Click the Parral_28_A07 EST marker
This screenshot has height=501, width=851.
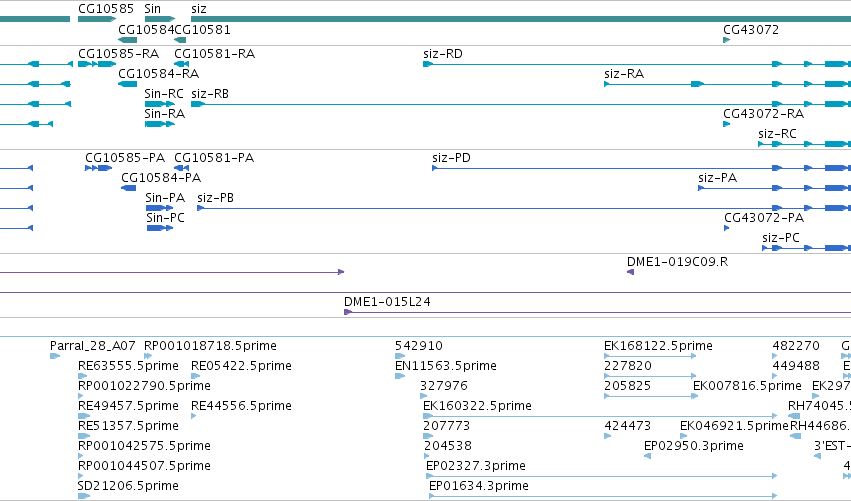(x=55, y=356)
